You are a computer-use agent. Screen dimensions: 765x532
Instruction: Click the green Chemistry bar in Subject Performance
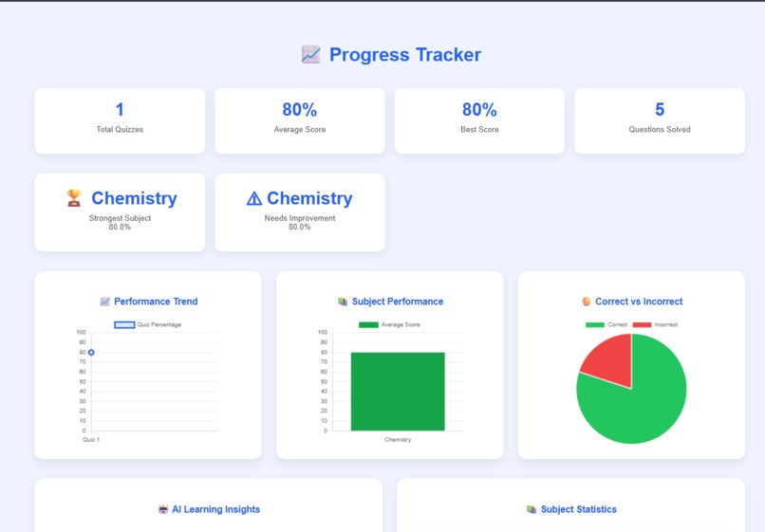[398, 392]
